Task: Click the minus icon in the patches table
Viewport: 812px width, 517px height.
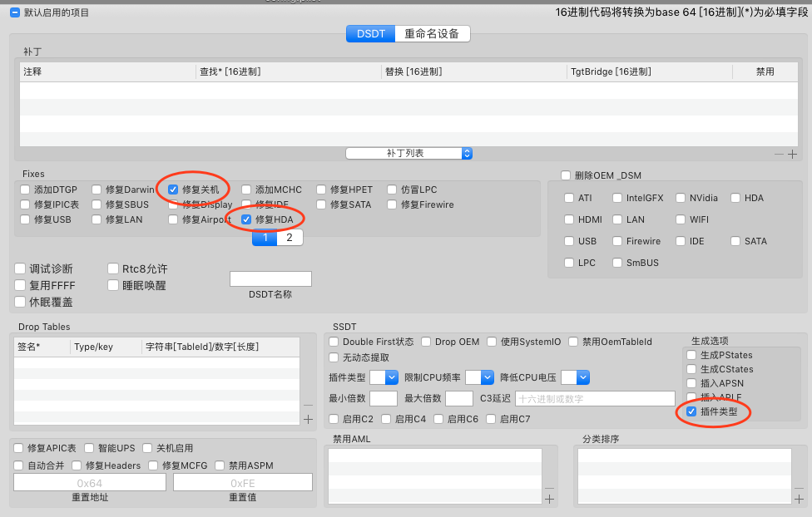Action: tap(779, 155)
